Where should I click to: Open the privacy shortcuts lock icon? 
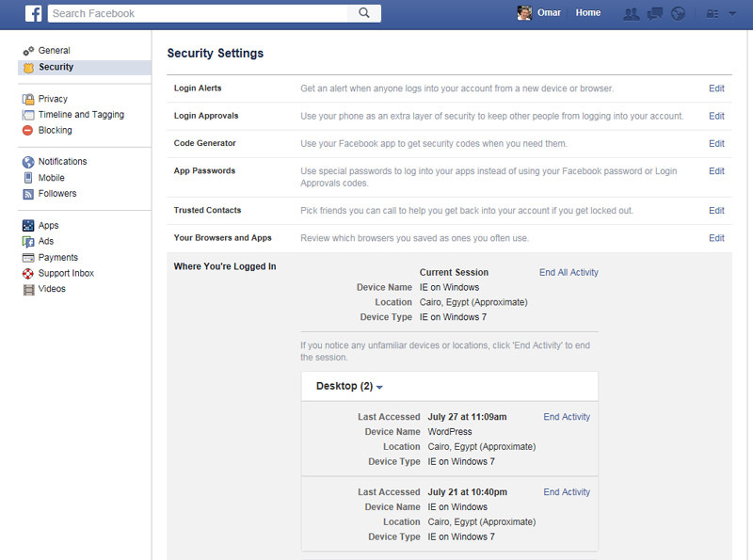click(713, 13)
